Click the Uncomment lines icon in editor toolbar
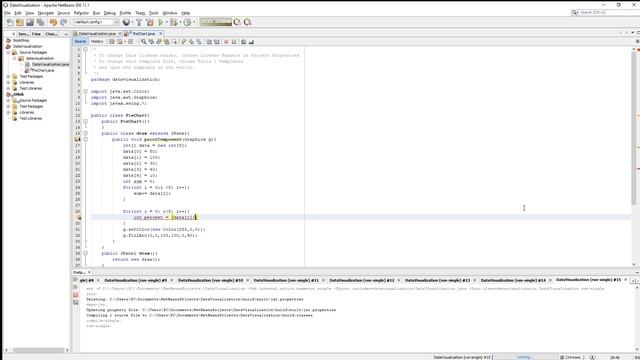The width and height of the screenshot is (640, 360). tap(251, 42)
